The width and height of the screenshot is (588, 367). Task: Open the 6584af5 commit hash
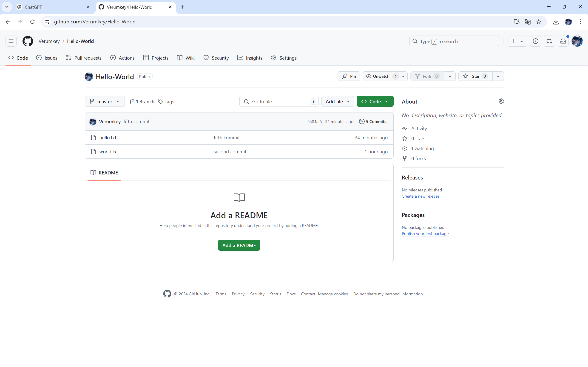[x=314, y=122]
